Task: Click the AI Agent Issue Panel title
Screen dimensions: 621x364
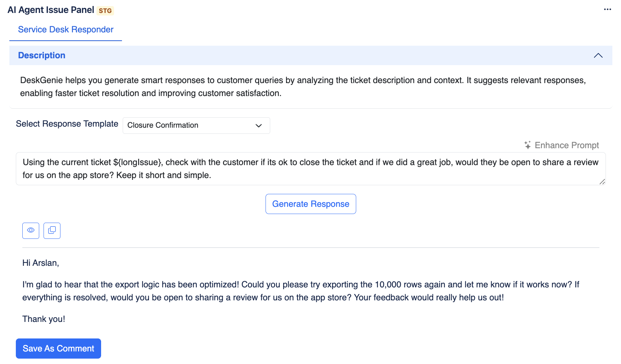Action: pyautogui.click(x=51, y=10)
